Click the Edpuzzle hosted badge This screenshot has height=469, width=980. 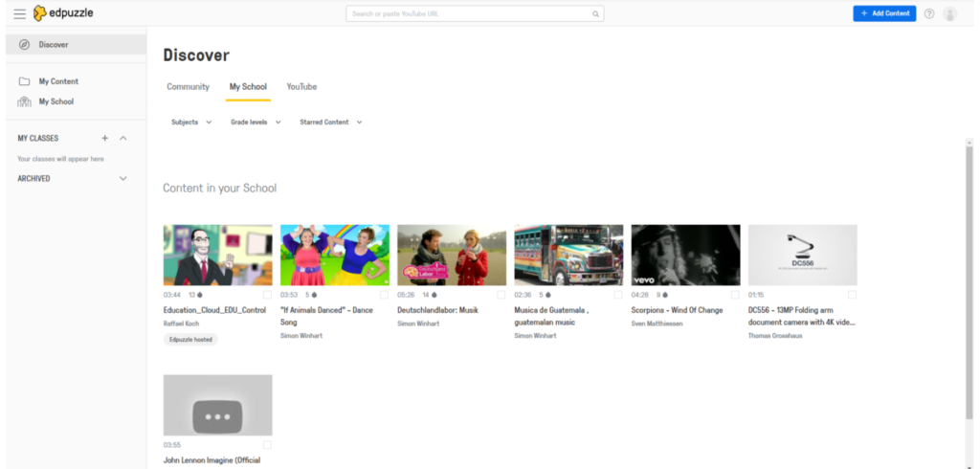tap(190, 340)
